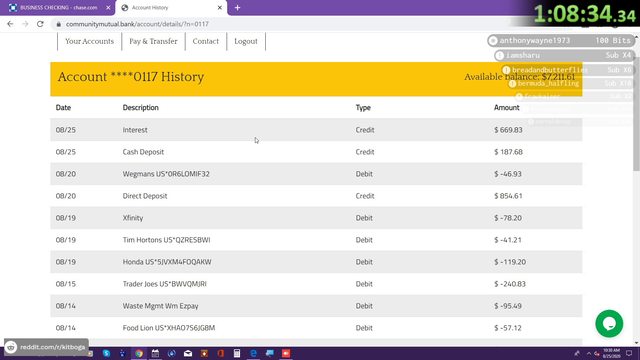
Task: Close the BUSINESS CHECKING chase.com tab
Action: tap(108, 8)
